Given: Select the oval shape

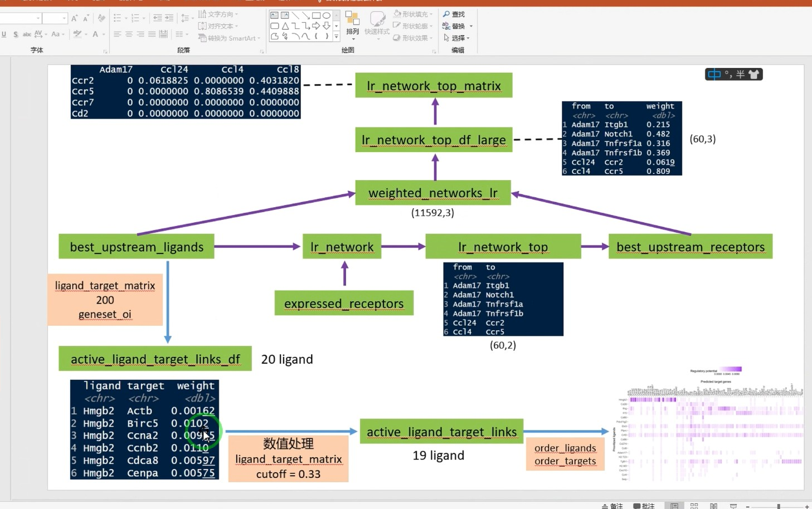Looking at the screenshot, I should coord(327,15).
